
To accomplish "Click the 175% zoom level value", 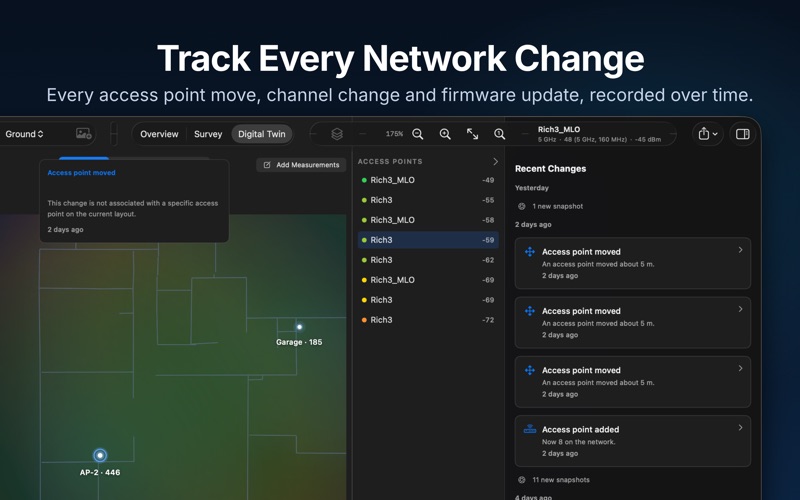I will 394,134.
